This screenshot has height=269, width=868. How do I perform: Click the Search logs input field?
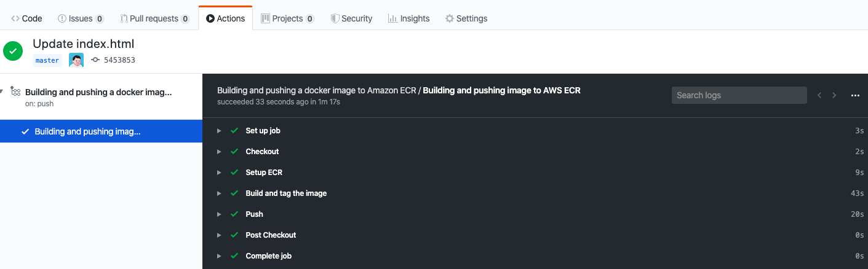coord(739,95)
